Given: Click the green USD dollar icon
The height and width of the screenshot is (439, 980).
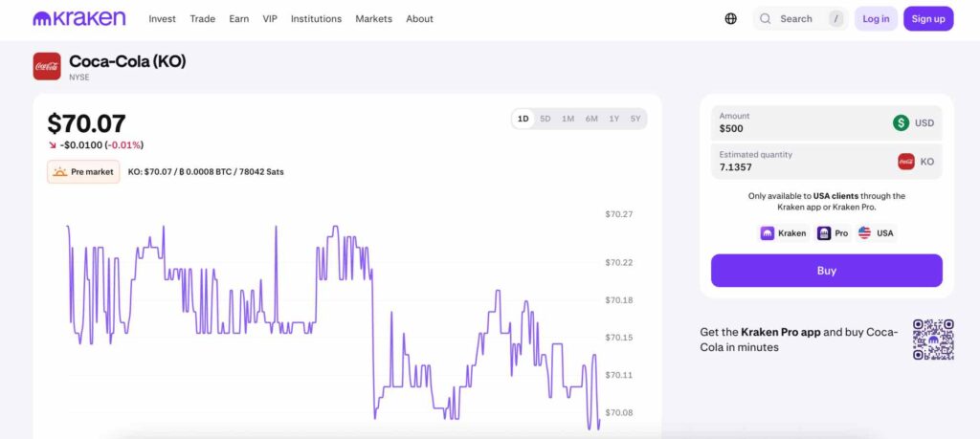Looking at the screenshot, I should (901, 123).
